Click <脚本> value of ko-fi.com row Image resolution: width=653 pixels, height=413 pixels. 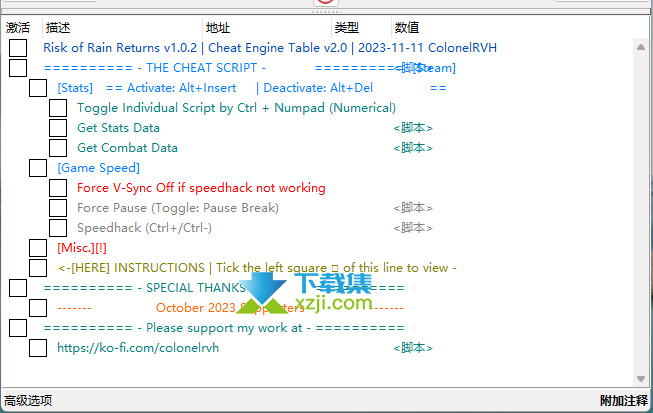[x=413, y=348]
